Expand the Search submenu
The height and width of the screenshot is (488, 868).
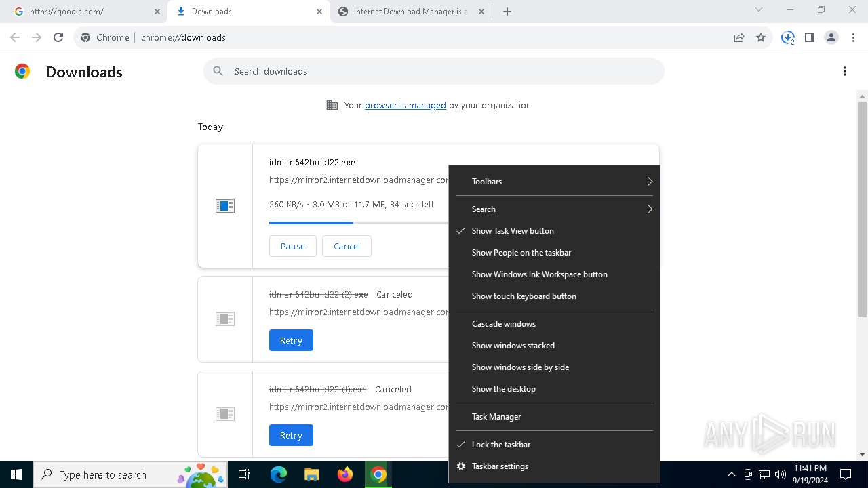[554, 209]
